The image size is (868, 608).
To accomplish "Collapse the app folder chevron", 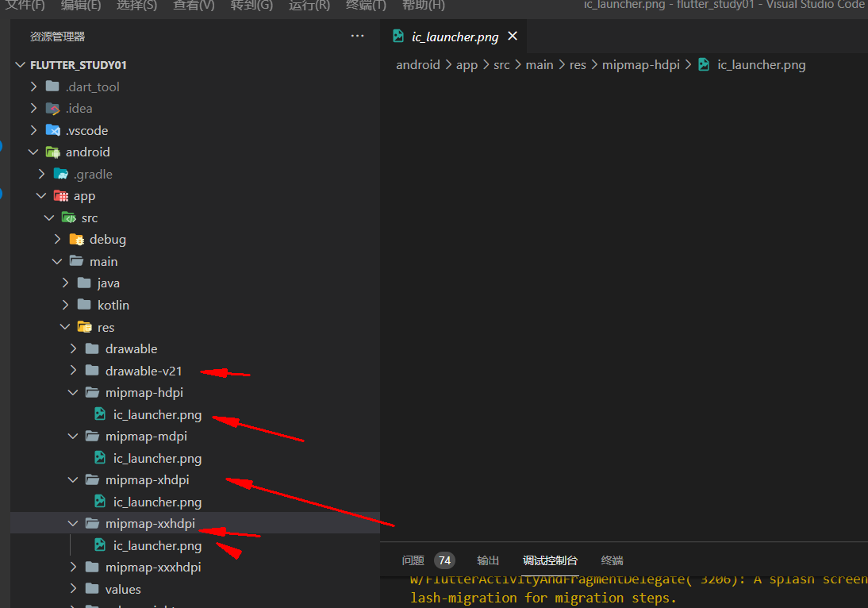I will pos(41,195).
